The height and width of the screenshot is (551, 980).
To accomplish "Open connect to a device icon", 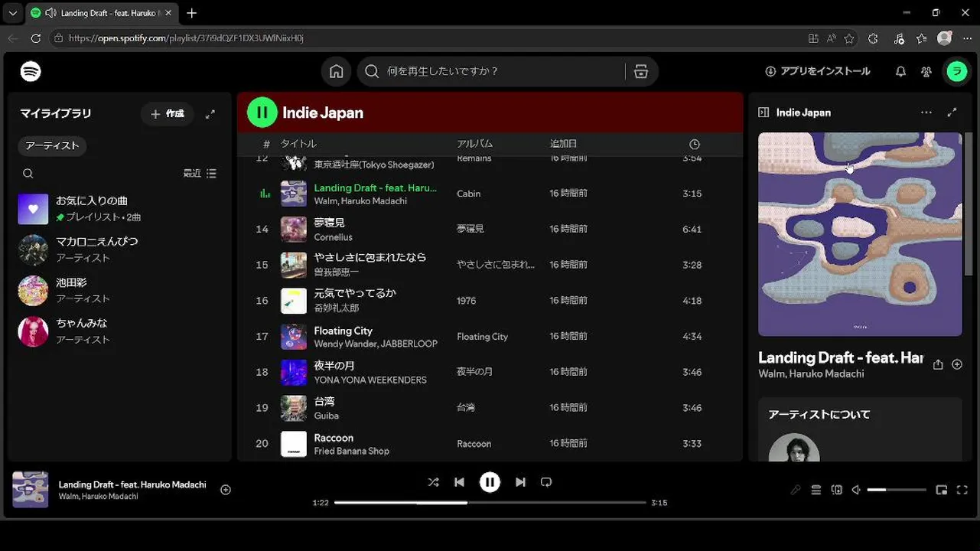I will [x=837, y=490].
